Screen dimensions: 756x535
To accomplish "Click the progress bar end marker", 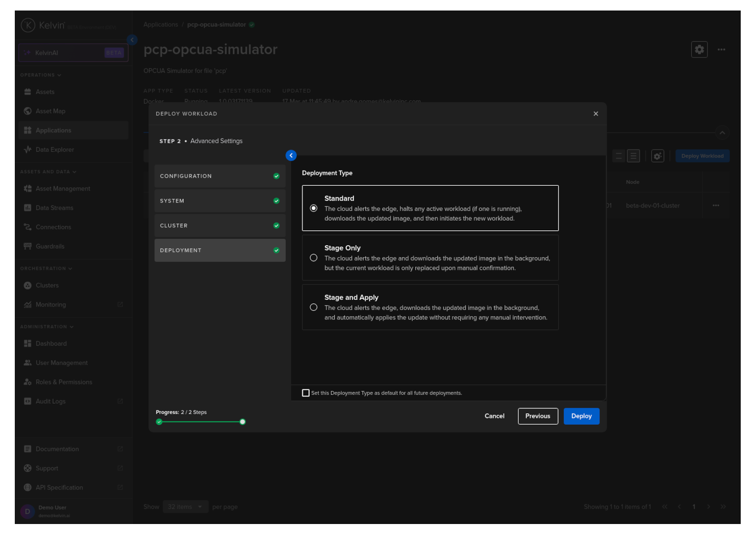I will point(242,422).
